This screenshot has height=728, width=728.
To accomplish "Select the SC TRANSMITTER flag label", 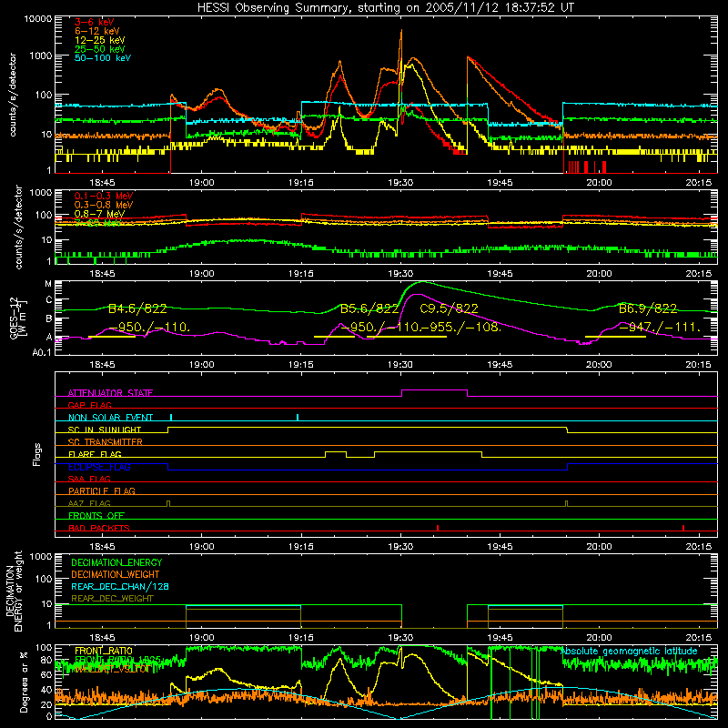I will click(x=106, y=441).
